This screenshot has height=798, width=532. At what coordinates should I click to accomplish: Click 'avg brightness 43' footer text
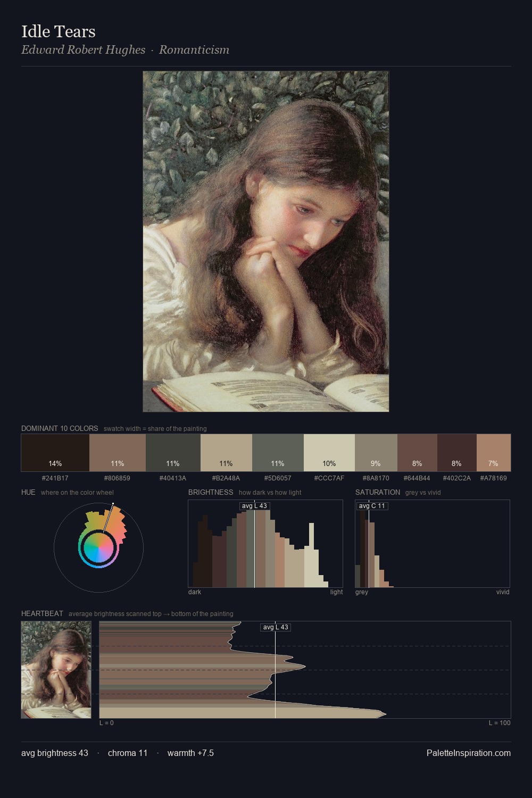tap(55, 753)
